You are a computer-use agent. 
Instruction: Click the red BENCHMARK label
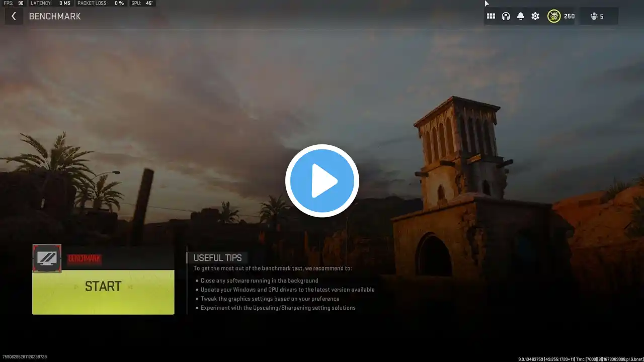(84, 259)
